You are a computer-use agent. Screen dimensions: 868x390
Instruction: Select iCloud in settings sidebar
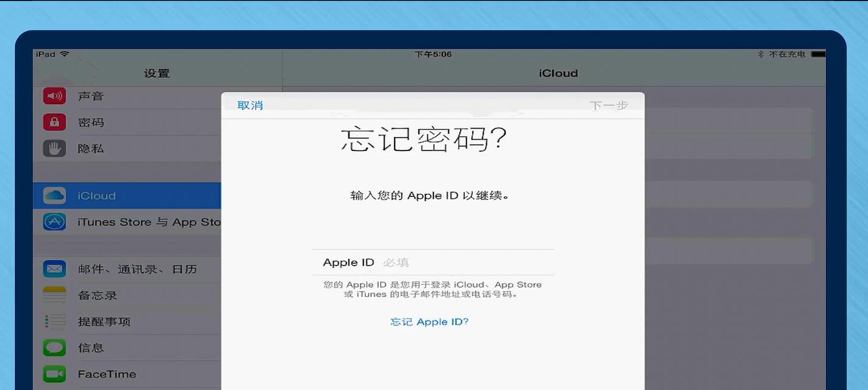[x=127, y=196]
